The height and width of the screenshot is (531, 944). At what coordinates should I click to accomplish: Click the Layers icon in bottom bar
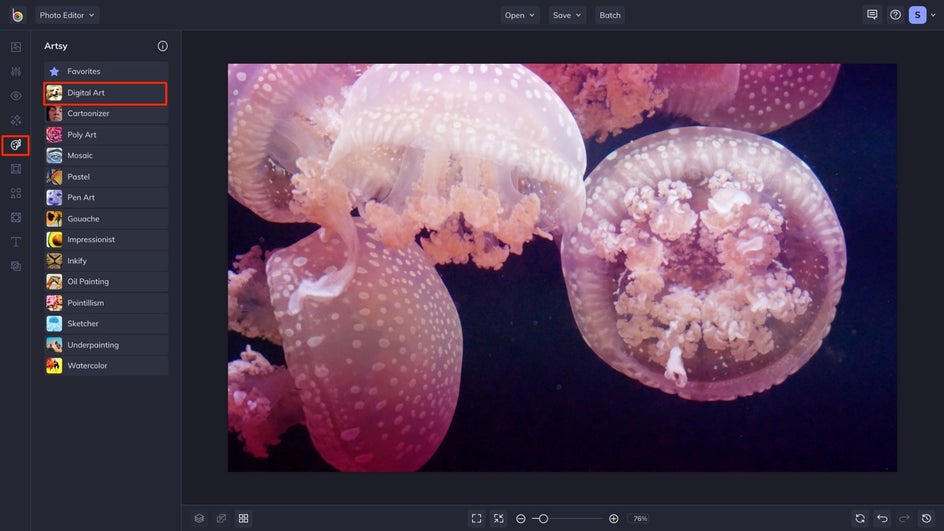click(199, 518)
